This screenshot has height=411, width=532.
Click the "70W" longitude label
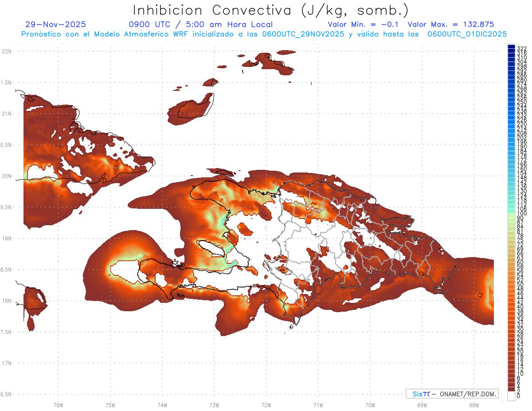point(370,405)
